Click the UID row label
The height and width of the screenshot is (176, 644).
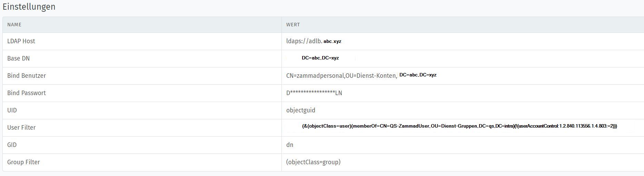[12, 110]
